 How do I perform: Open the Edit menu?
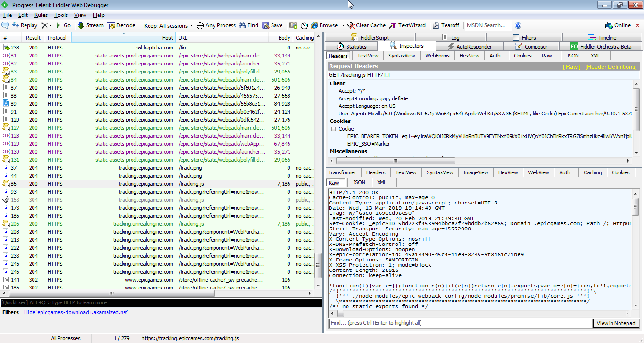(23, 15)
